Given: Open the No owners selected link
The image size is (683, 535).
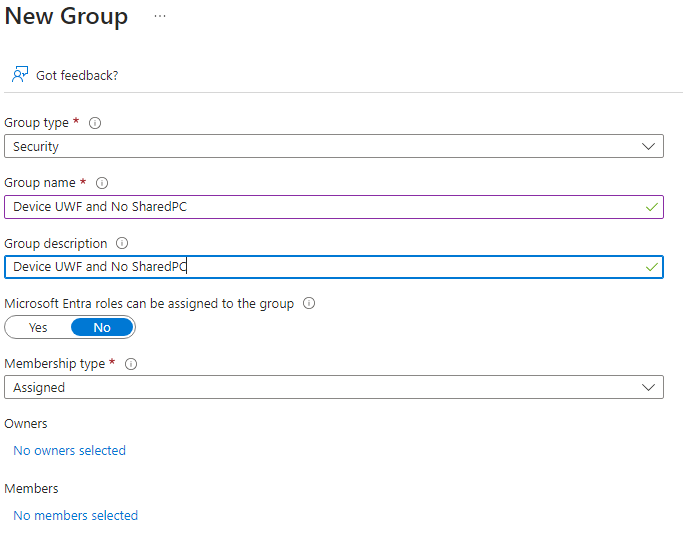Looking at the screenshot, I should click(x=69, y=450).
